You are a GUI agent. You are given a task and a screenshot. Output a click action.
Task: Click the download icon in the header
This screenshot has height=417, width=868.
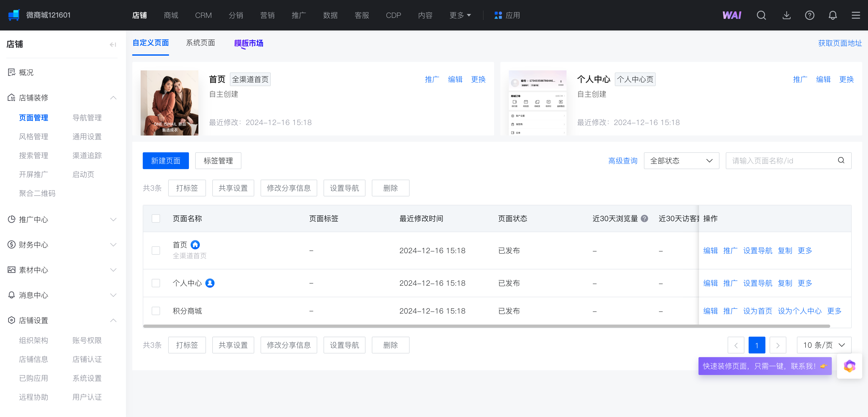pos(787,15)
